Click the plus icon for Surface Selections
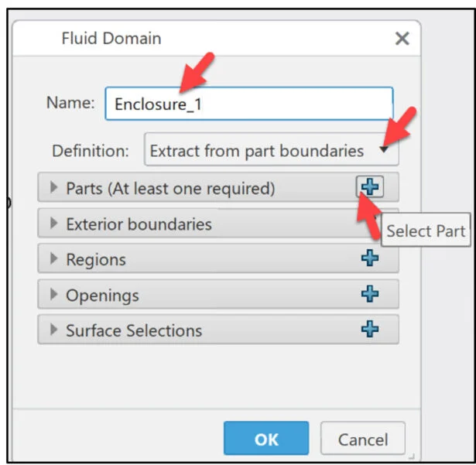The image size is (476, 465). point(370,330)
